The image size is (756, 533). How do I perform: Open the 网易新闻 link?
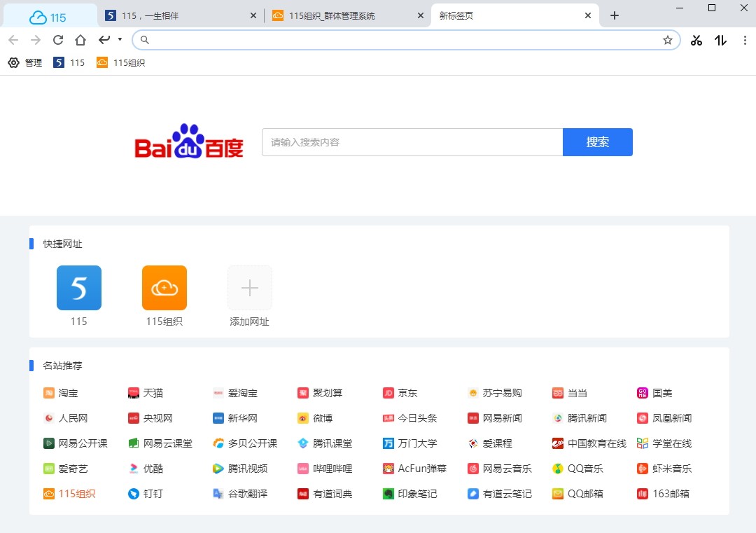(495, 418)
